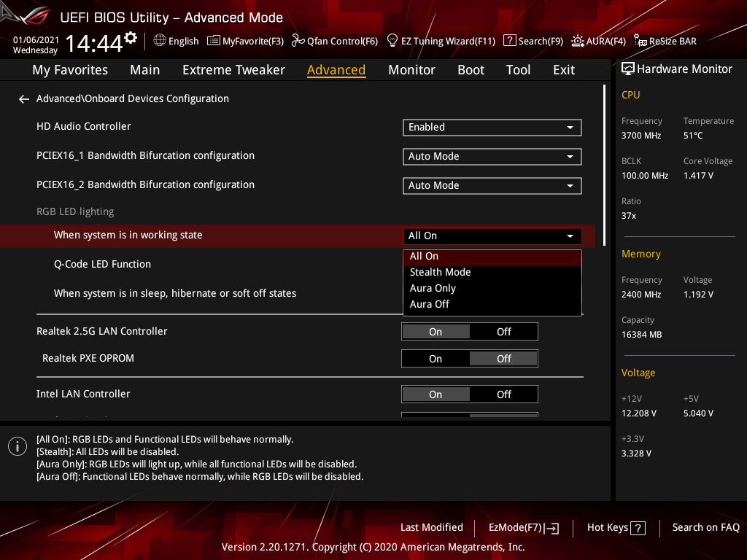Turn Realtek PXE OPROM On
This screenshot has height=560, width=747.
click(436, 359)
